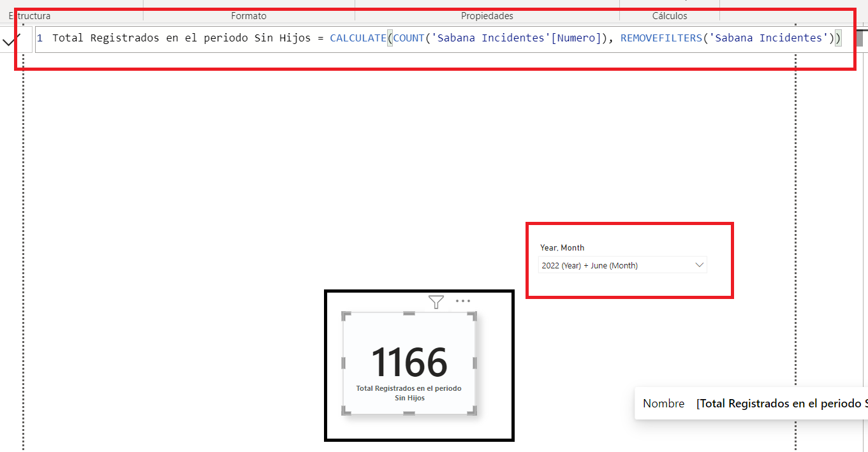
Task: Click the Year, Month slicer title
Action: point(563,247)
